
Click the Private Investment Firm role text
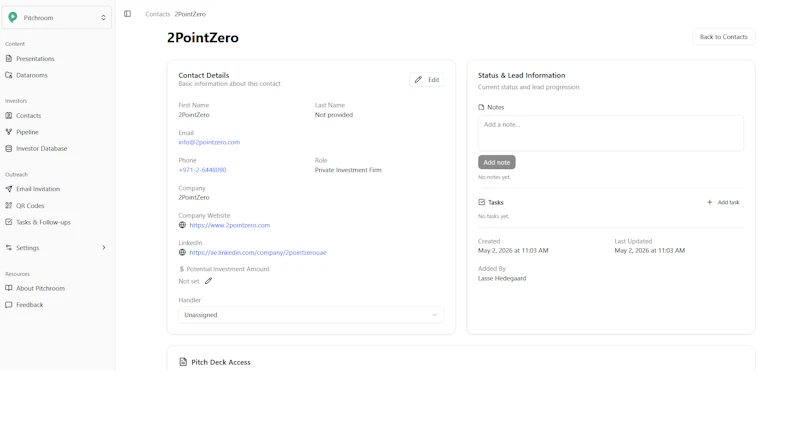point(348,170)
